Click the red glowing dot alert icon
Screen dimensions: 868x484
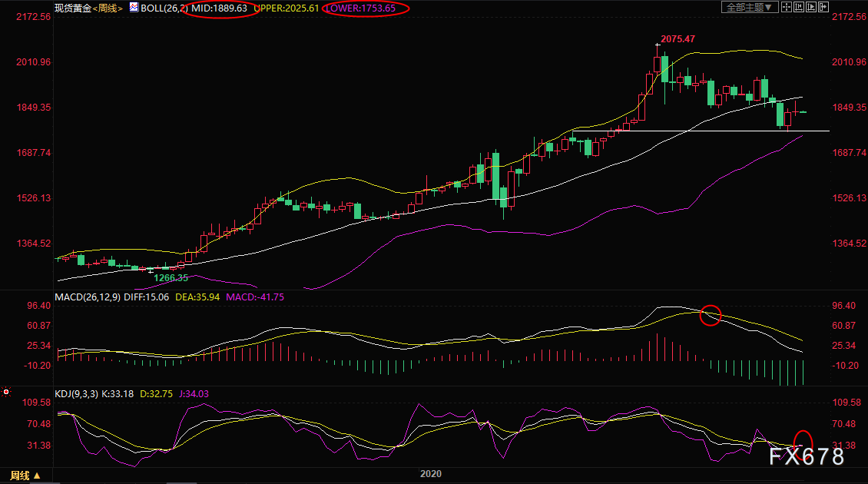pyautogui.click(x=6, y=392)
